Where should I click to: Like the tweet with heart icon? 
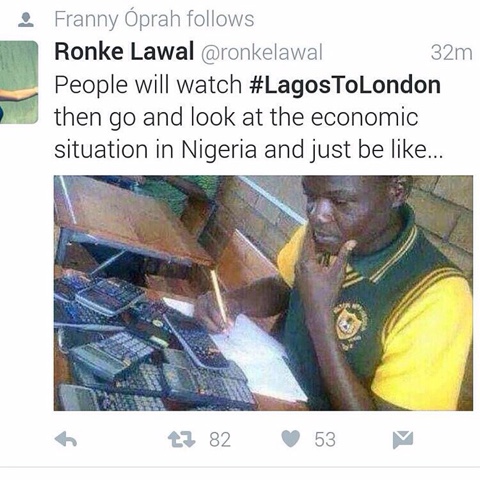[291, 439]
